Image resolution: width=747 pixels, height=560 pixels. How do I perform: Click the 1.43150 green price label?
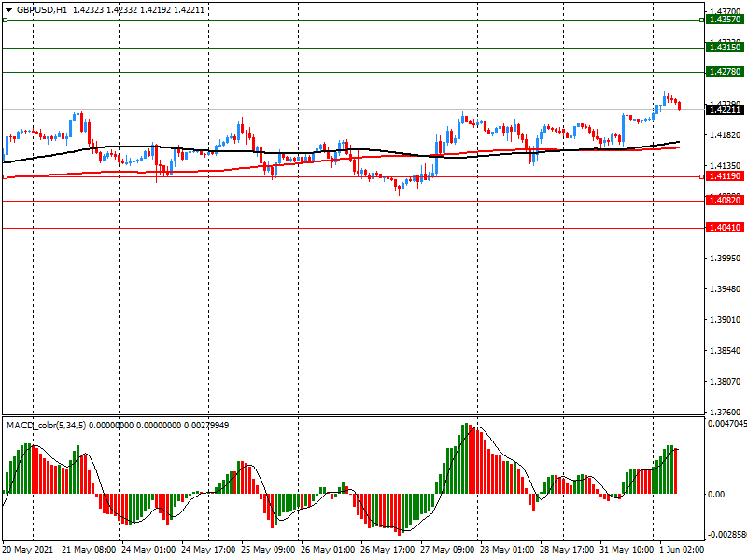click(x=725, y=47)
